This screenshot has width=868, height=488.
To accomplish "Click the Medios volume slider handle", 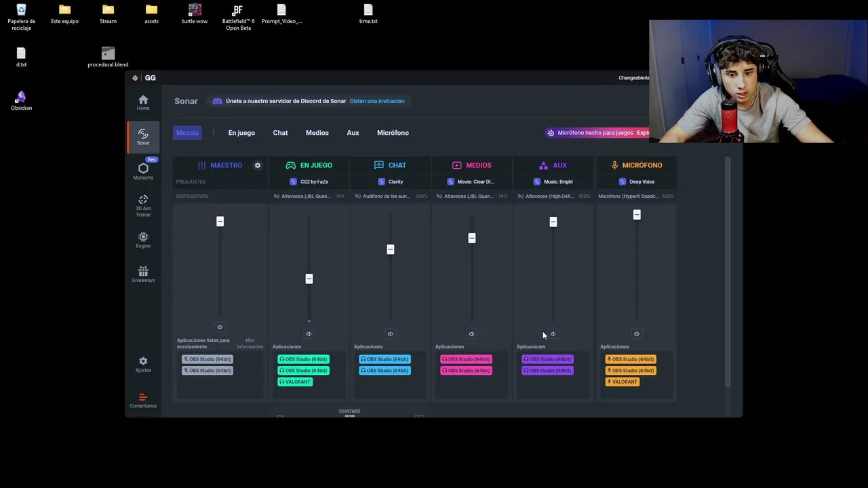I will coord(471,238).
